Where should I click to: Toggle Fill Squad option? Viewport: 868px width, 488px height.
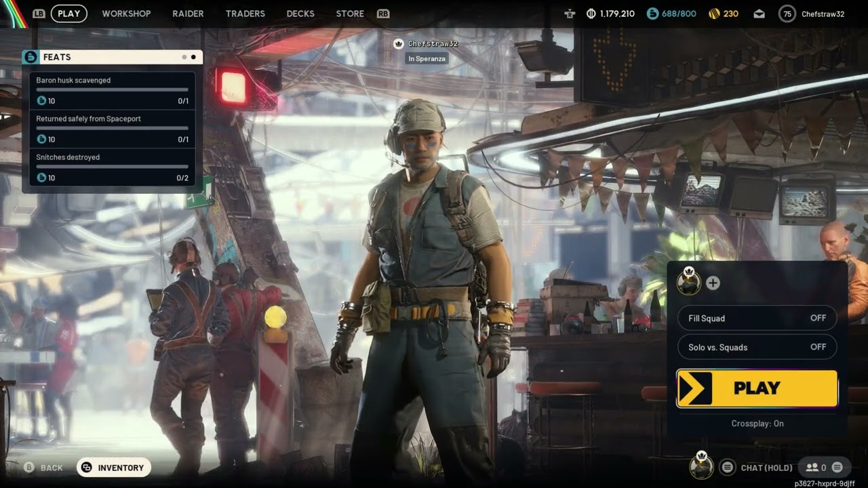tap(757, 318)
